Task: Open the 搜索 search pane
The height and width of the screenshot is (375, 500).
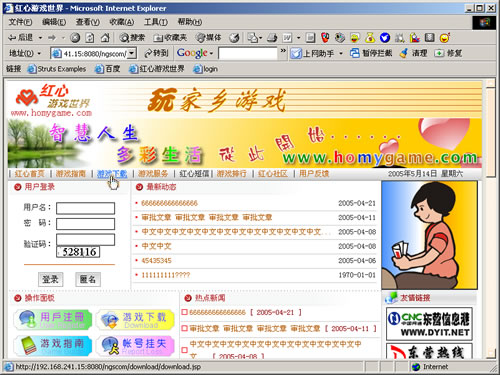Action: tap(132, 38)
